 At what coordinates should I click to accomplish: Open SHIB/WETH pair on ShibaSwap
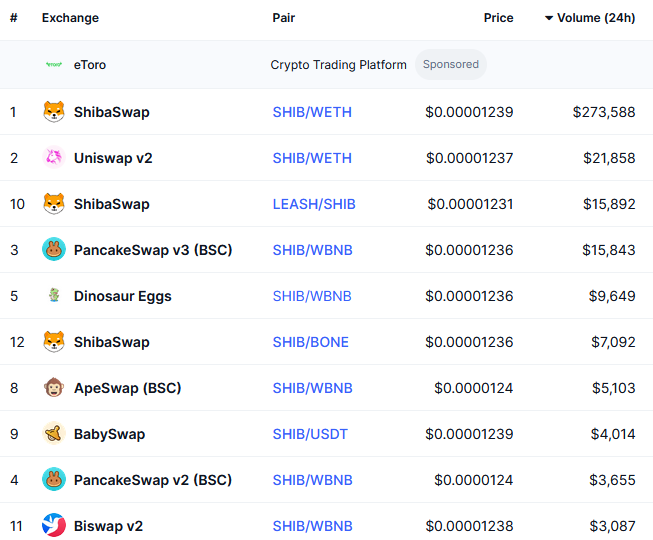point(312,112)
